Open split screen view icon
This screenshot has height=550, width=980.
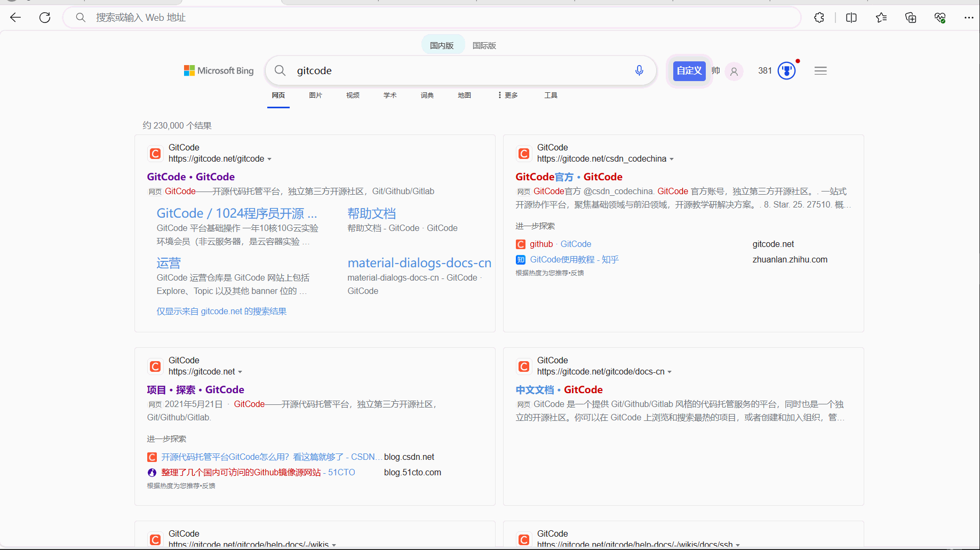851,18
